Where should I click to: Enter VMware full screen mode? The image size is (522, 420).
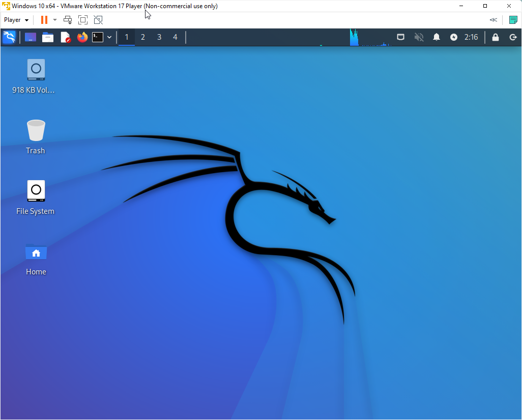point(83,20)
